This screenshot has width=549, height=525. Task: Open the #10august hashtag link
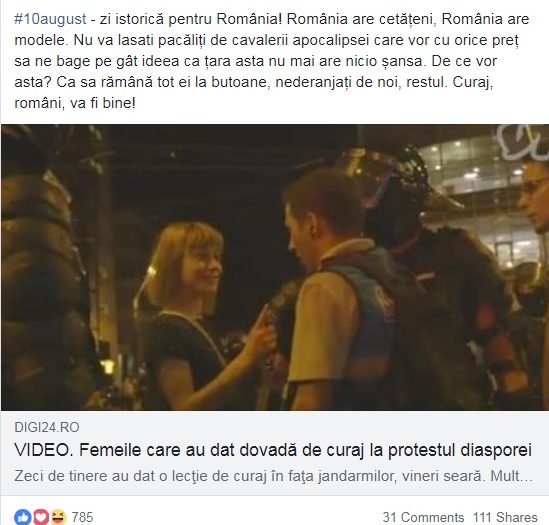click(x=50, y=19)
